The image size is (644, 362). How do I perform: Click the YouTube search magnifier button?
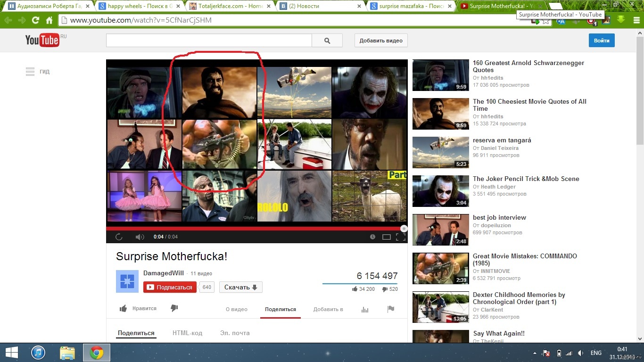[327, 41]
